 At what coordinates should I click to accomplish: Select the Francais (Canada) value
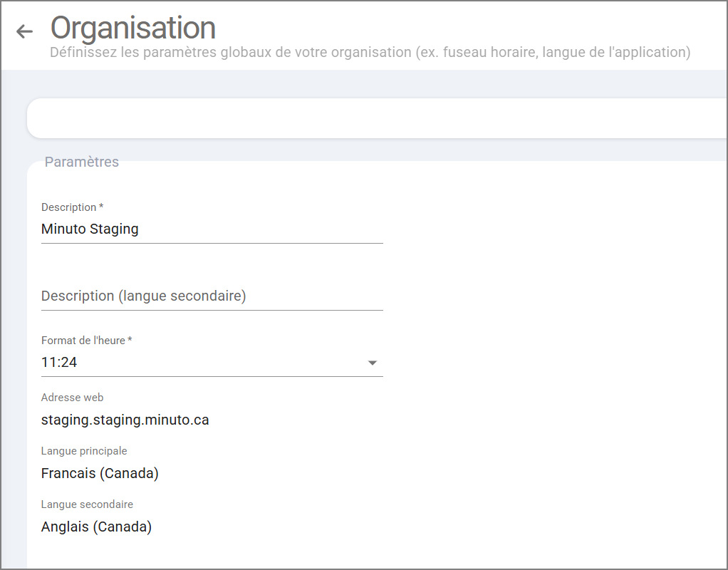(x=100, y=473)
